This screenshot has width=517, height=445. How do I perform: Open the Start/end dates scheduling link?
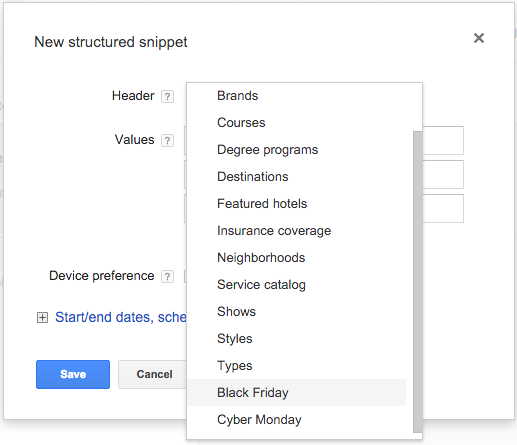point(121,317)
